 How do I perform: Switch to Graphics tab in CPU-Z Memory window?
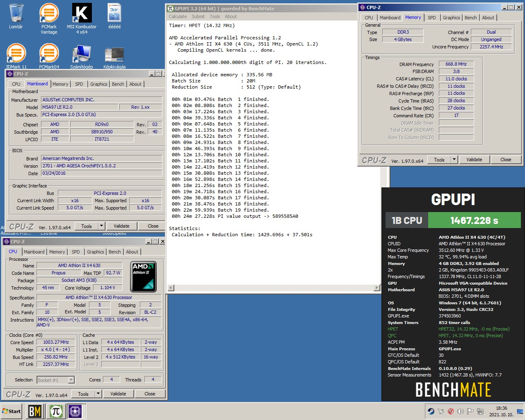[x=451, y=18]
